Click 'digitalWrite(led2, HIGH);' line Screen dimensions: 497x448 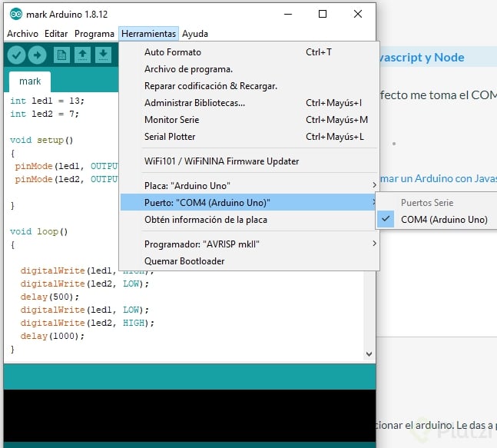pos(87,323)
